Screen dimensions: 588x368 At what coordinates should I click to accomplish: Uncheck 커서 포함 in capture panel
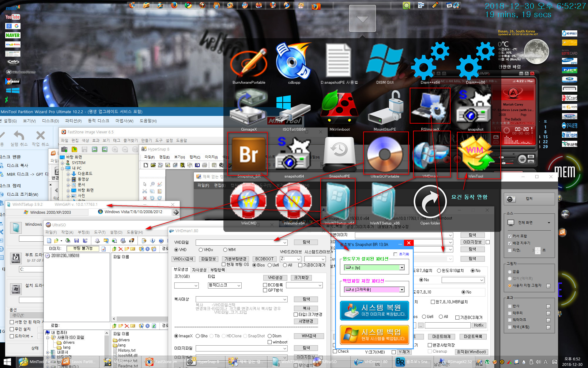click(518, 236)
